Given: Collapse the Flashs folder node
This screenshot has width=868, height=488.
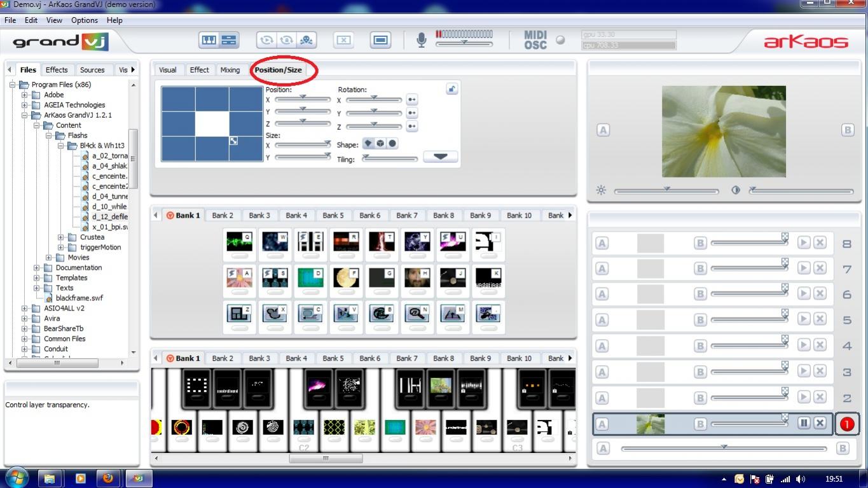Looking at the screenshot, I should click(x=49, y=136).
